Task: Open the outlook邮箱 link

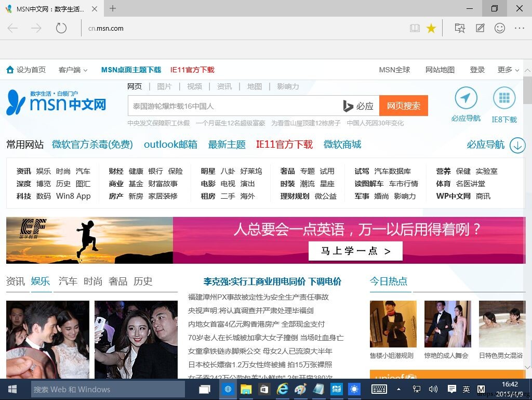Action: (170, 145)
